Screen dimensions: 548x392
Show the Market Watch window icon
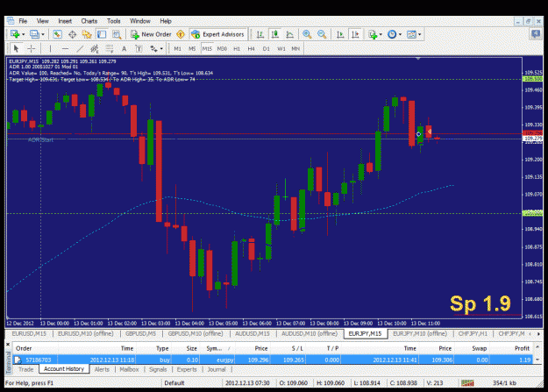coord(57,34)
